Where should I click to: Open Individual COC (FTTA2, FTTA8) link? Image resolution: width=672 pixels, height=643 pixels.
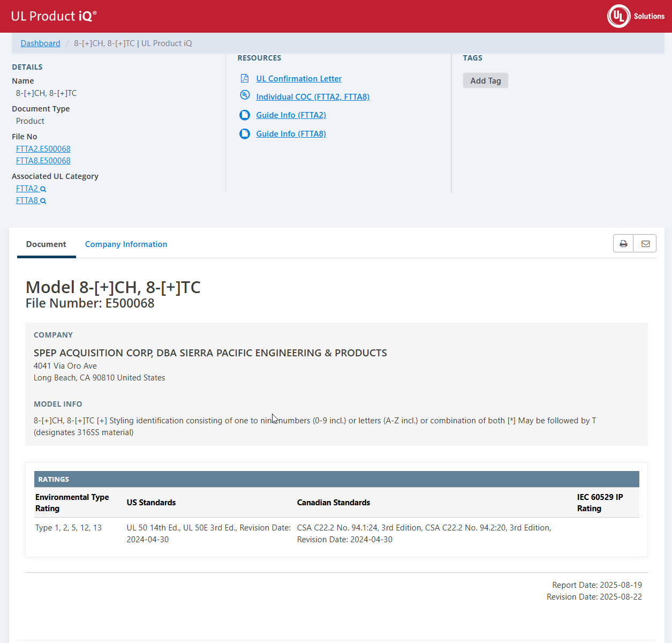click(x=313, y=97)
